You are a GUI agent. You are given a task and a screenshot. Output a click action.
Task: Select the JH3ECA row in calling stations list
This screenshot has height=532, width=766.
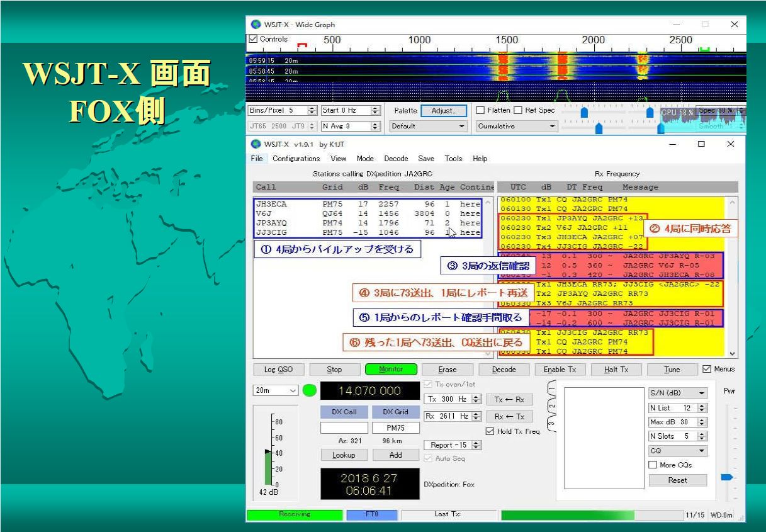pyautogui.click(x=367, y=204)
